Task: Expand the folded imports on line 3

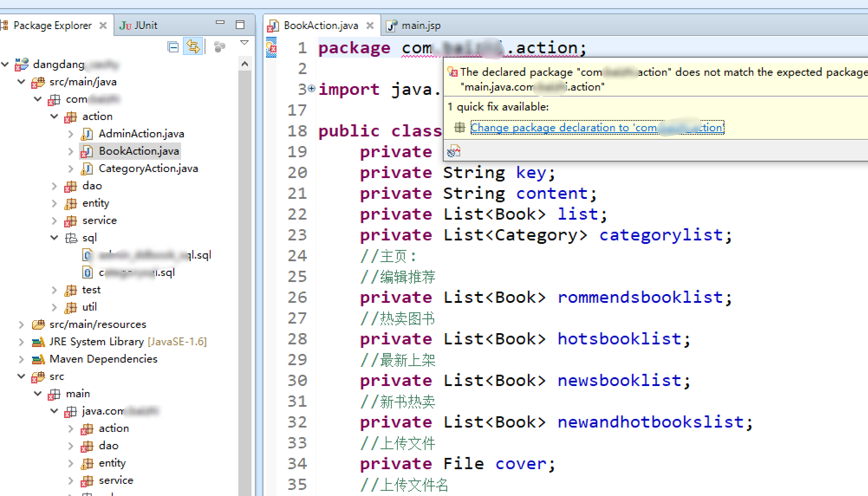Action: [x=312, y=88]
